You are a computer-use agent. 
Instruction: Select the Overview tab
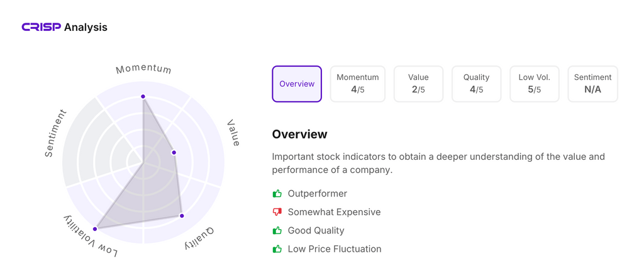(297, 84)
